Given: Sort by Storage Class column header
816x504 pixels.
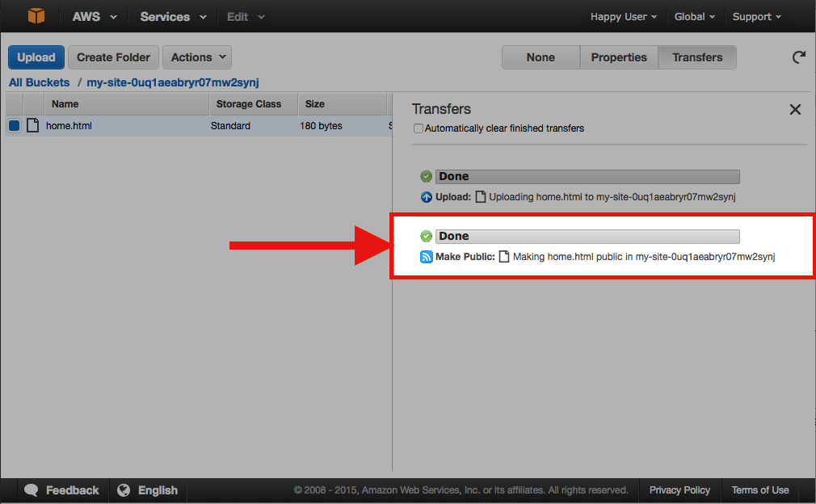Looking at the screenshot, I should (x=254, y=104).
